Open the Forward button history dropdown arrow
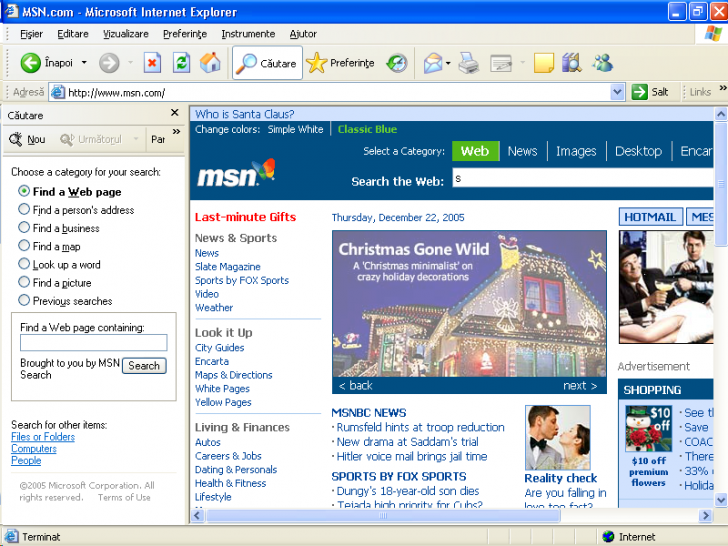728x546 pixels. coord(130,62)
